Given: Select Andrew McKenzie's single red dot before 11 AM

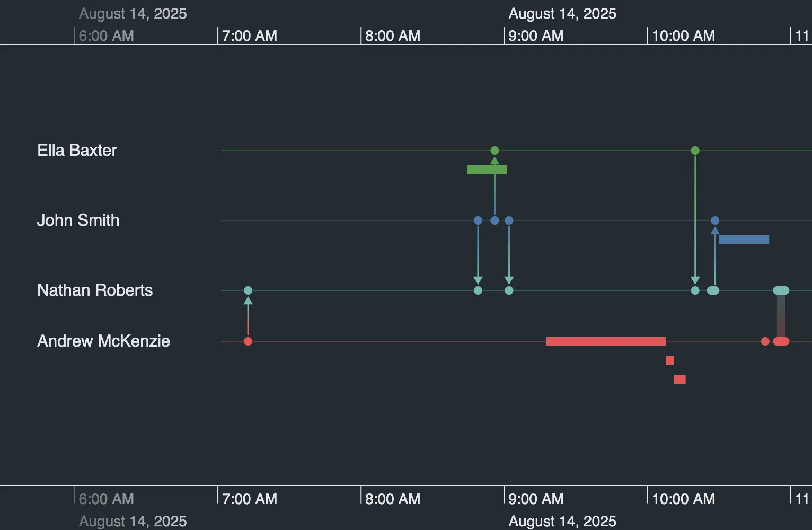Looking at the screenshot, I should (x=765, y=341).
